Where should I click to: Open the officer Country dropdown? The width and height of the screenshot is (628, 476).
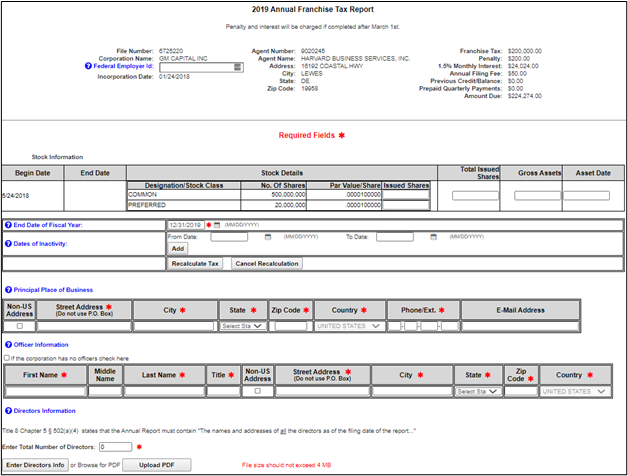(575, 391)
